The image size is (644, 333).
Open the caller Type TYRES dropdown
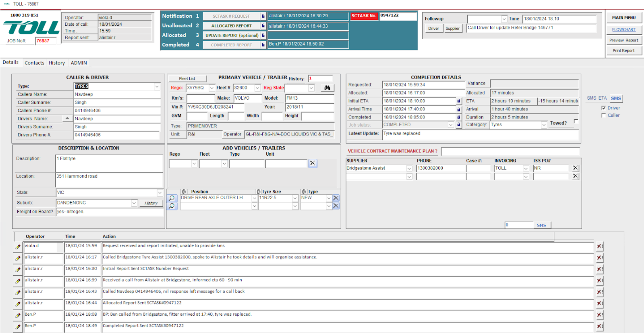click(157, 86)
